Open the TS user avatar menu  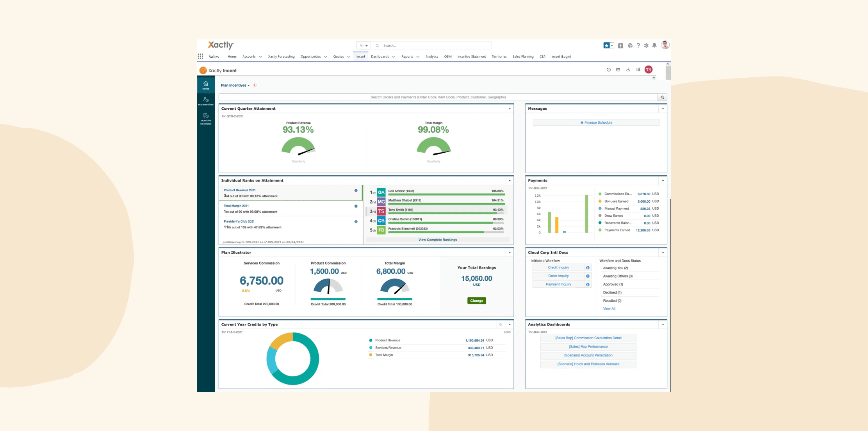649,69
